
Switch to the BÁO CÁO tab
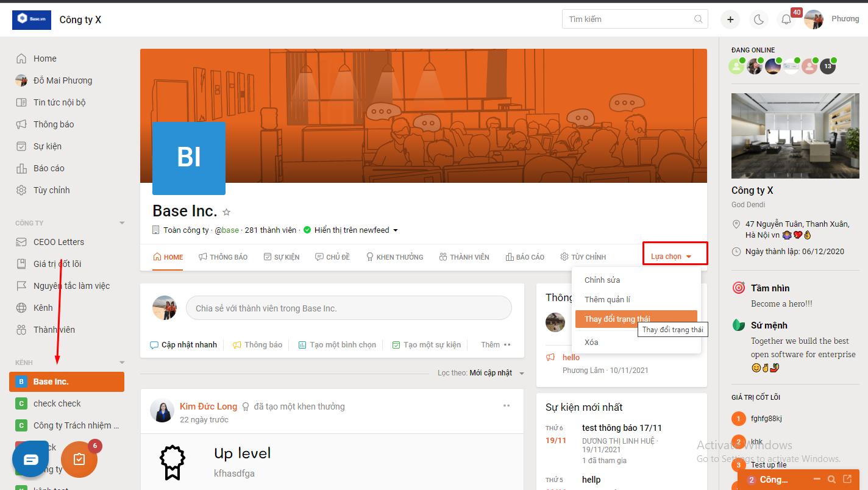(x=525, y=257)
